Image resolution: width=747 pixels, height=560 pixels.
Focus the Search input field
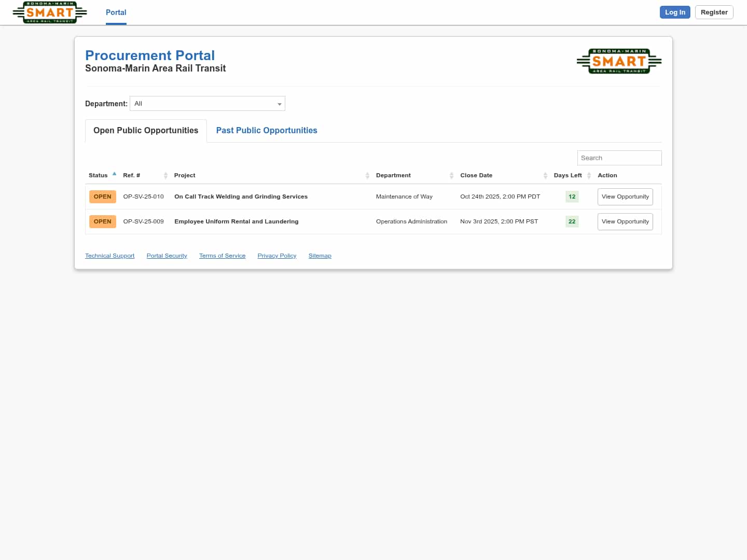pyautogui.click(x=619, y=158)
